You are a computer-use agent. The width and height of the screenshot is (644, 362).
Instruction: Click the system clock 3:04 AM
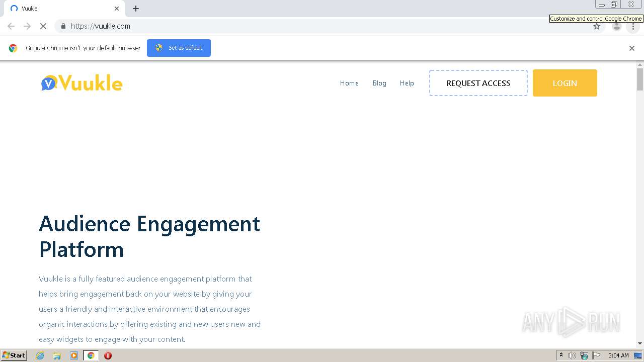(618, 355)
